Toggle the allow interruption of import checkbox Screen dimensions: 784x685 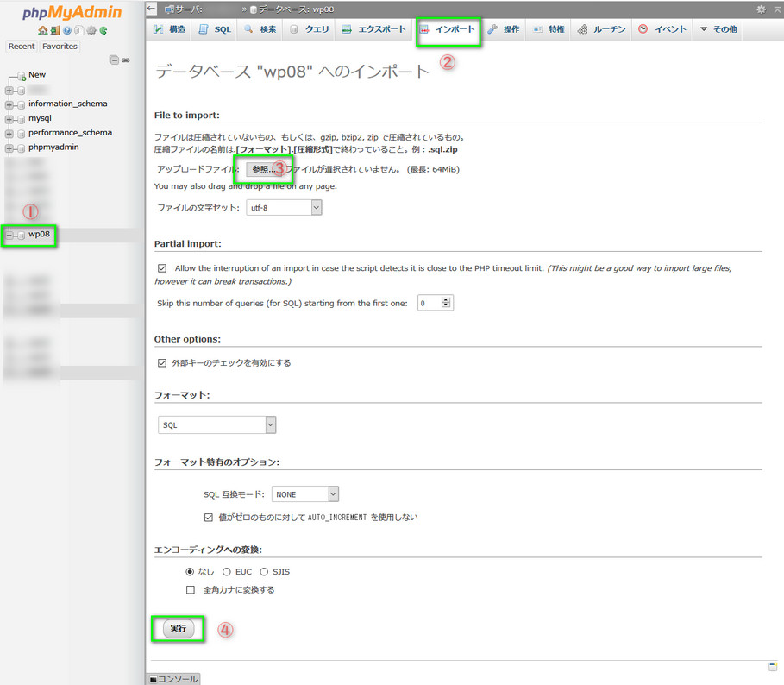(162, 268)
